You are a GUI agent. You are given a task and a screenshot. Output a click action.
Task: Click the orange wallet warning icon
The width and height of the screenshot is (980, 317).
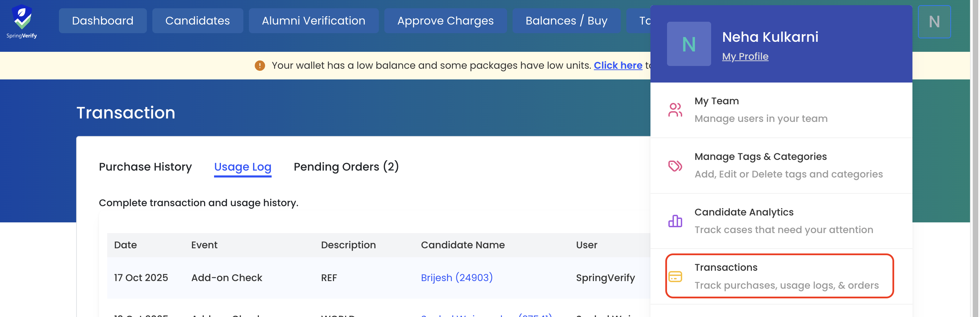point(260,66)
